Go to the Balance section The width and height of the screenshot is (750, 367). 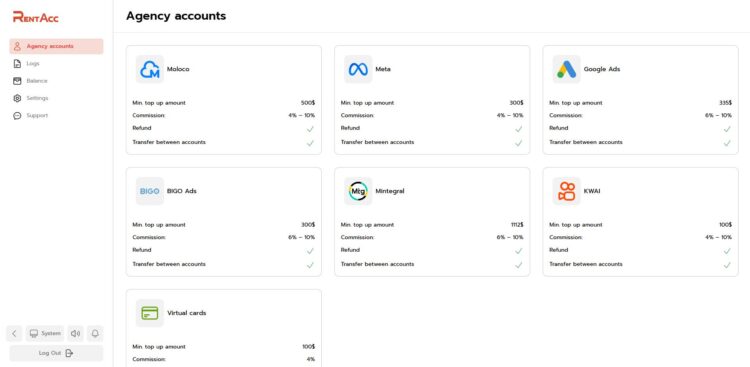coord(56,81)
